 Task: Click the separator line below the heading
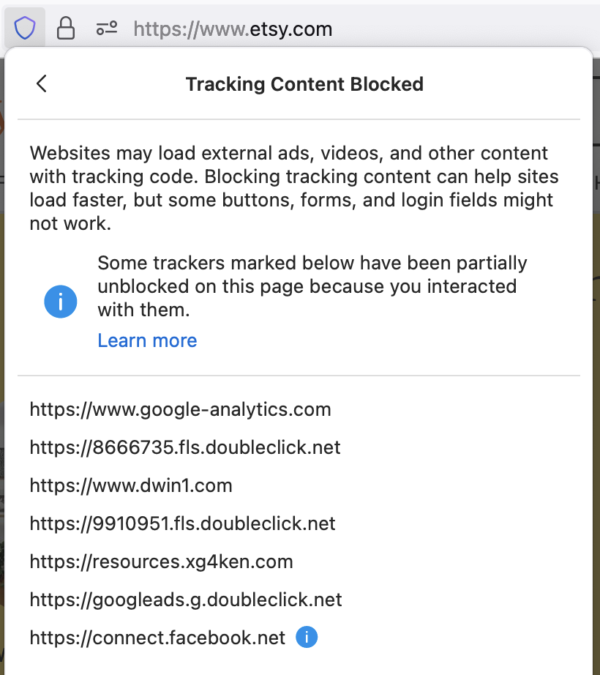pos(299,120)
